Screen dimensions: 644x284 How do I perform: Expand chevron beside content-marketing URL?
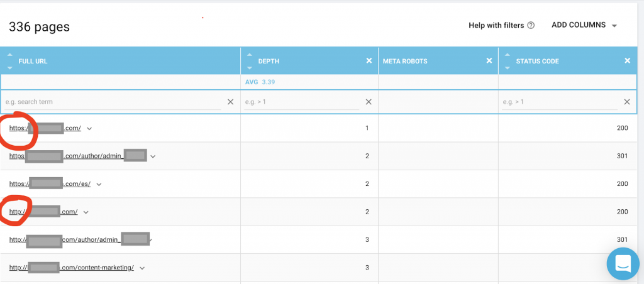pyautogui.click(x=142, y=268)
